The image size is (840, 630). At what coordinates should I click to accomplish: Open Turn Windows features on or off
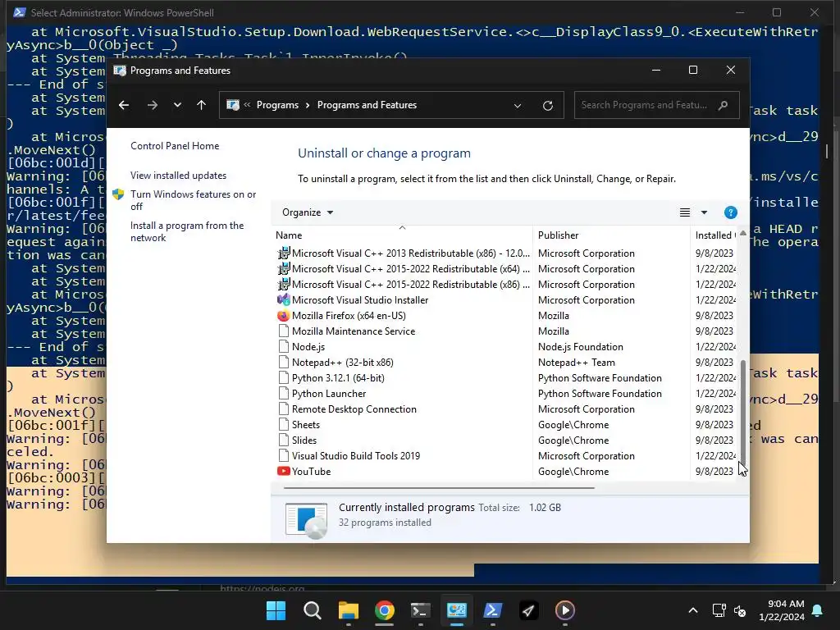[194, 200]
